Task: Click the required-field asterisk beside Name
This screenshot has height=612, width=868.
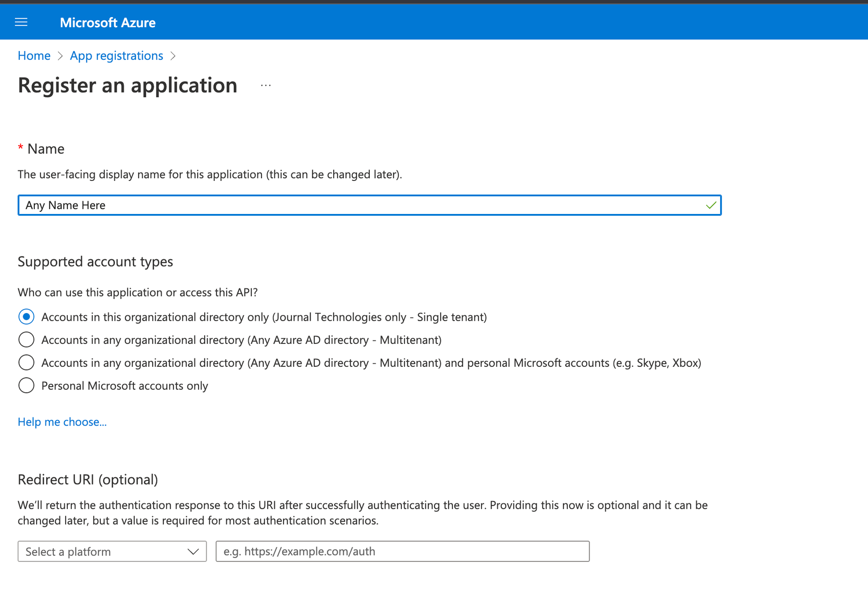Action: 20,147
